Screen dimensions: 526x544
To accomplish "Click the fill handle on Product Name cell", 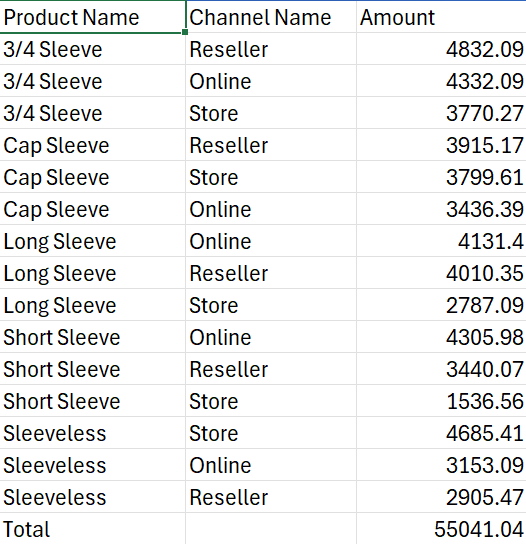I will [185, 32].
